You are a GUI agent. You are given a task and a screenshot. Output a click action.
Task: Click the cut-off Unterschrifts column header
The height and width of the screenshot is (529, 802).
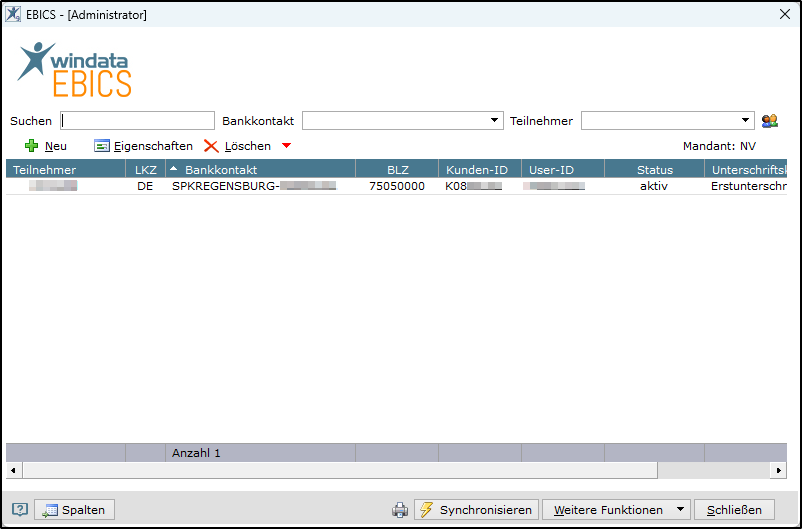pyautogui.click(x=746, y=169)
